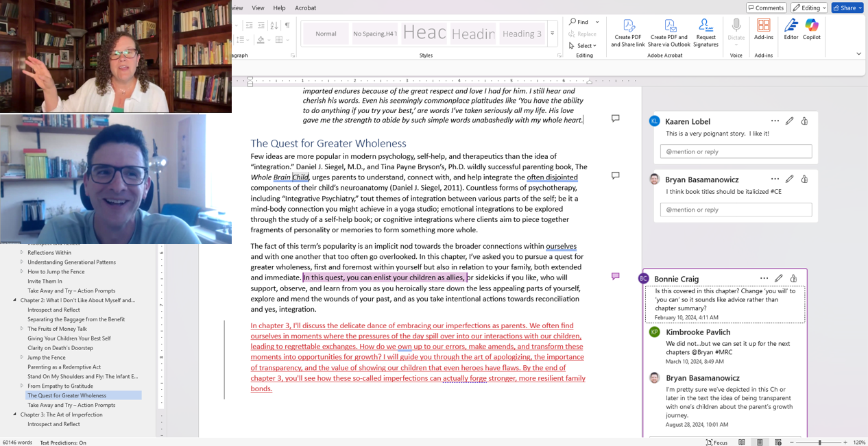Click the Sort icon
Screen dimensions: 868x446
coord(274,25)
